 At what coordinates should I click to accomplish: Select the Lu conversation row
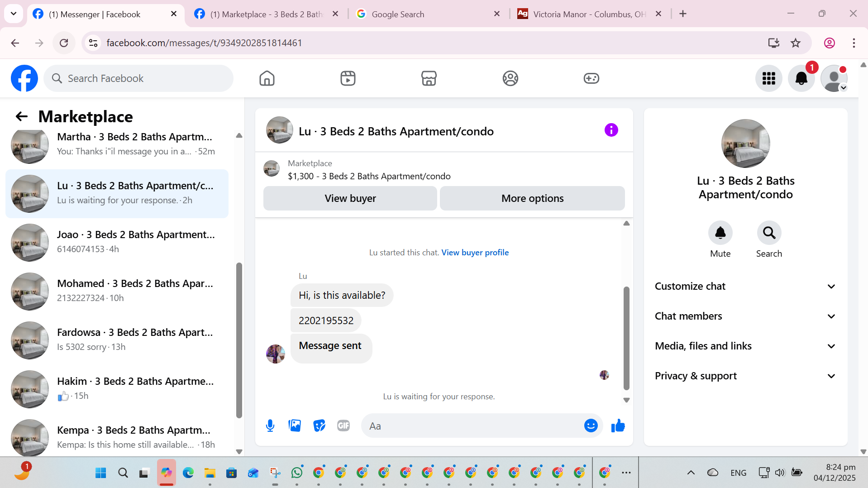click(117, 194)
